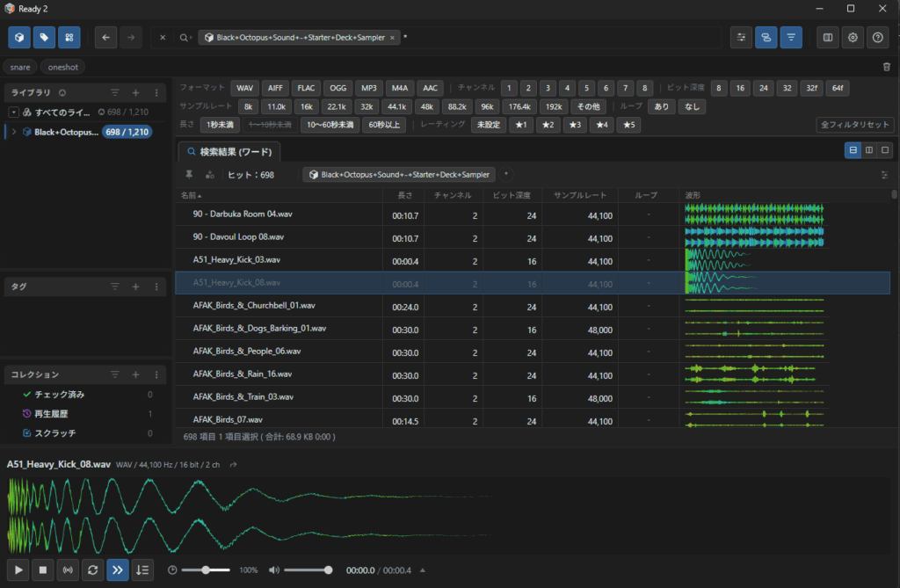Select the AFAK_Birds_&_Rain_16.wav row
This screenshot has width=900, height=588.
coord(533,374)
